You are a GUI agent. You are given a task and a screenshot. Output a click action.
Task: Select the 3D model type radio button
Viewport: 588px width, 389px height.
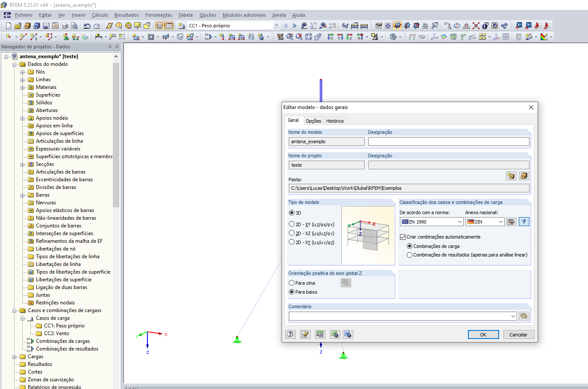click(292, 213)
